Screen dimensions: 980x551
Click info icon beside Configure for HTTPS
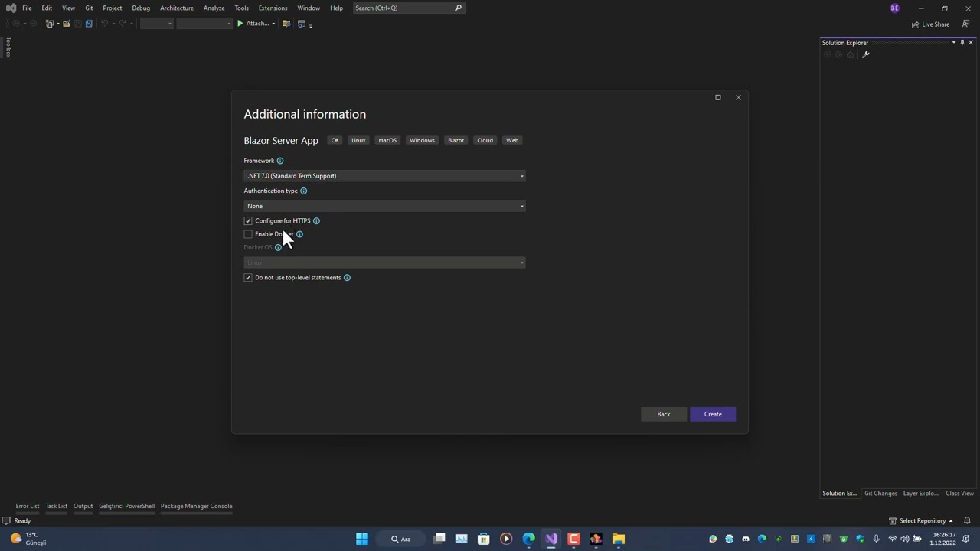pyautogui.click(x=316, y=221)
